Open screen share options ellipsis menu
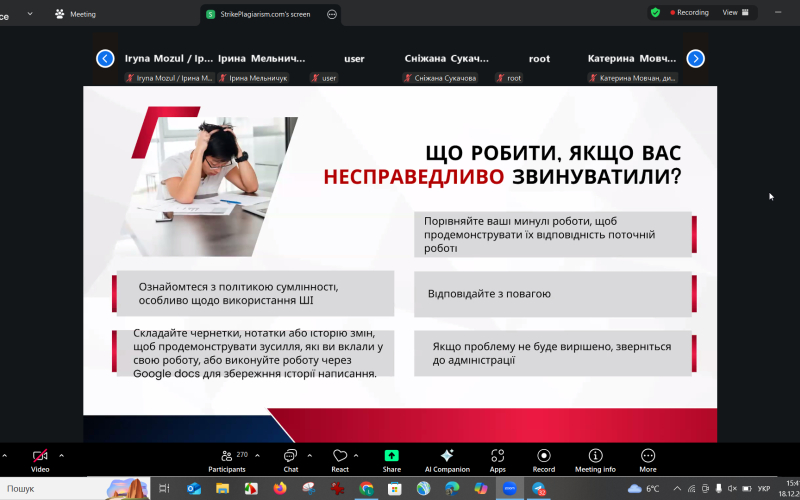 coord(332,14)
